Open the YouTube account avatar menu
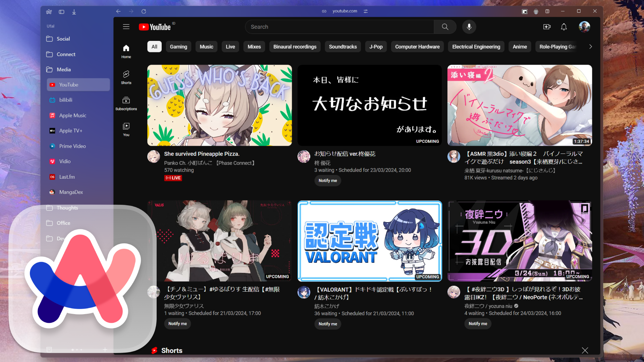 [x=584, y=27]
